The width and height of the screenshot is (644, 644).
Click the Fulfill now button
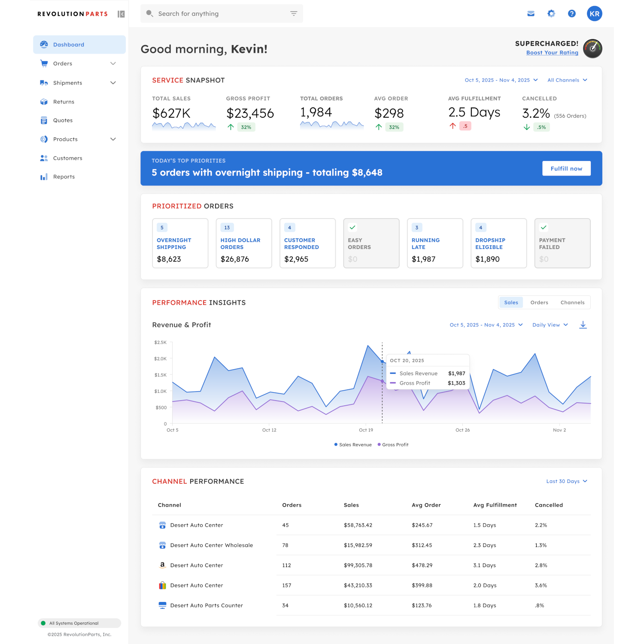point(566,168)
